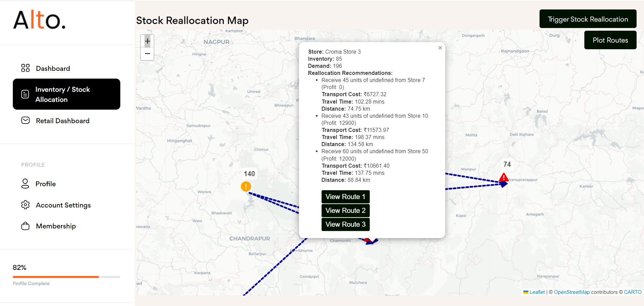Click Travel Time 198.37 mins text
The width and height of the screenshot is (644, 306).
[x=353, y=137]
